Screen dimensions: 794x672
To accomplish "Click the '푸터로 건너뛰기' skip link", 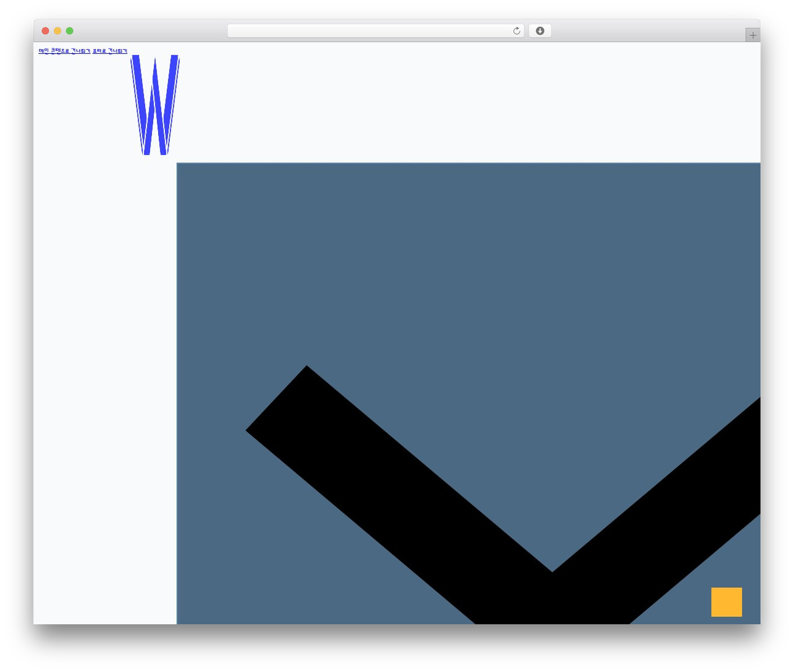I will 110,51.
